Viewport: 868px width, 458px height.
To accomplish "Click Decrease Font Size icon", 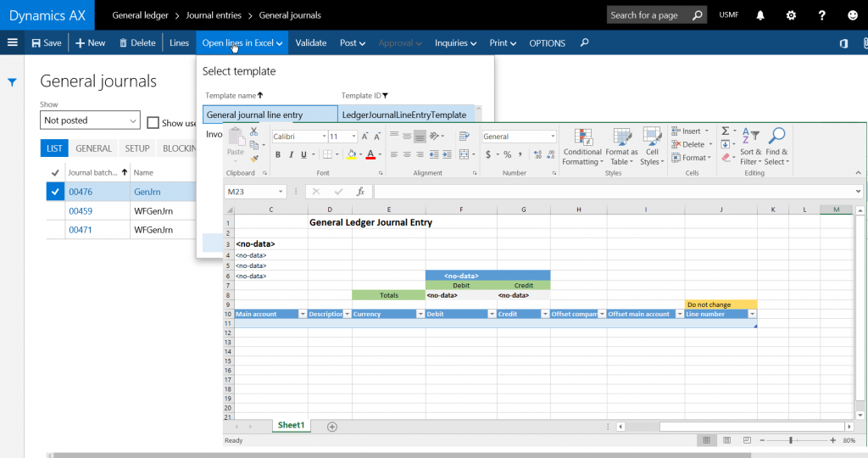I will 377,137.
